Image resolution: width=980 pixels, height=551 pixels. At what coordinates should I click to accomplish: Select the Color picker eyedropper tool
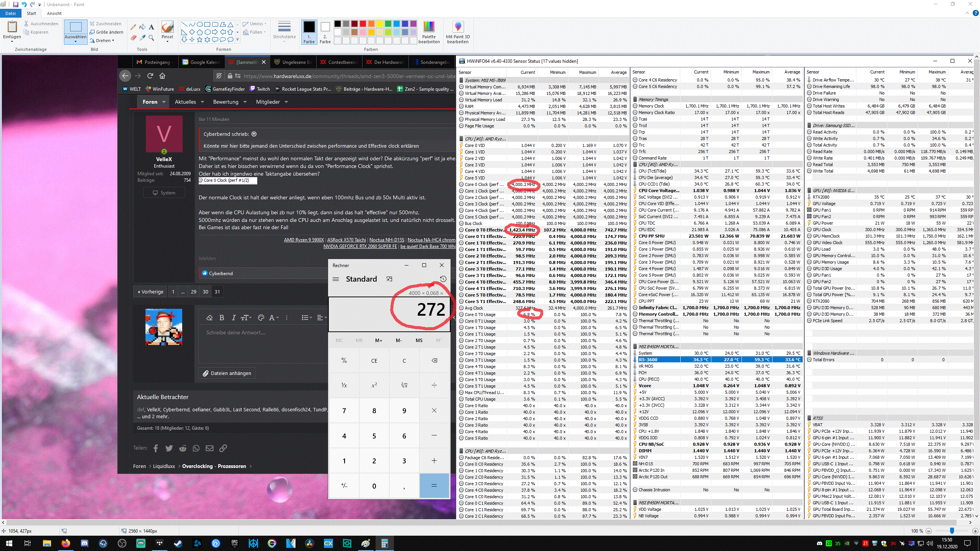(x=142, y=37)
